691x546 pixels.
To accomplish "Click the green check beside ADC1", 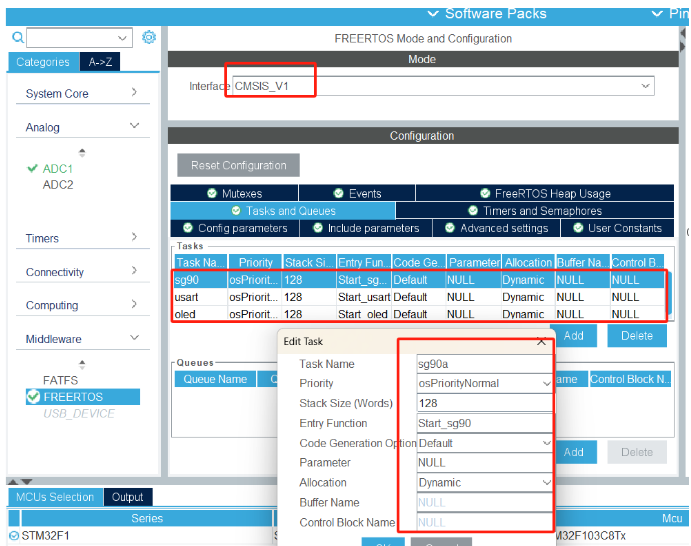I will click(x=32, y=168).
